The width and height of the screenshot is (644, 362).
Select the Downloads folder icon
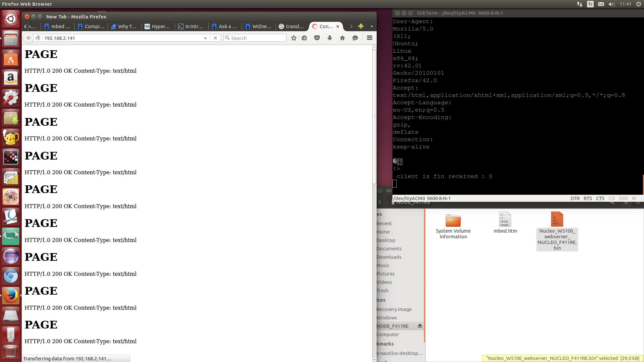pyautogui.click(x=389, y=257)
